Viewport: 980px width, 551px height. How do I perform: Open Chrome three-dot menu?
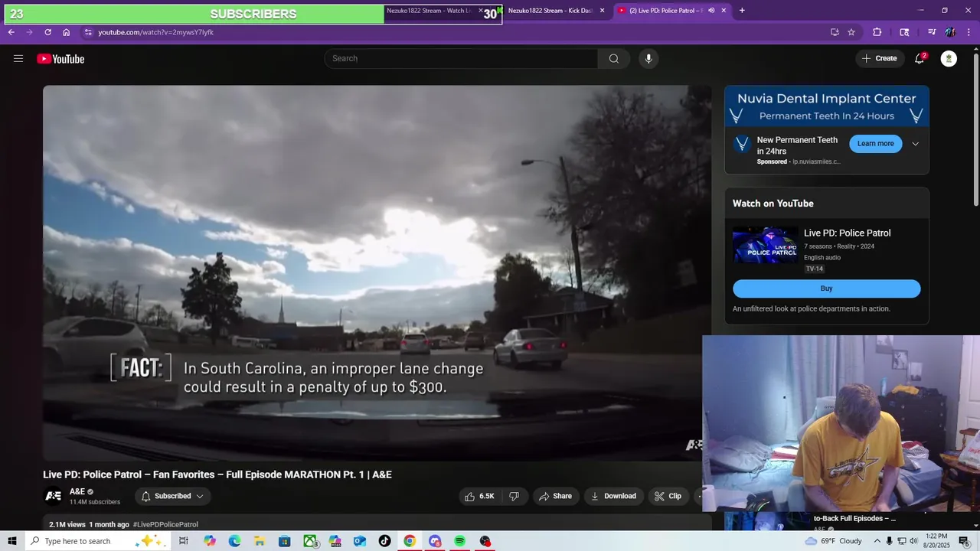coord(969,32)
